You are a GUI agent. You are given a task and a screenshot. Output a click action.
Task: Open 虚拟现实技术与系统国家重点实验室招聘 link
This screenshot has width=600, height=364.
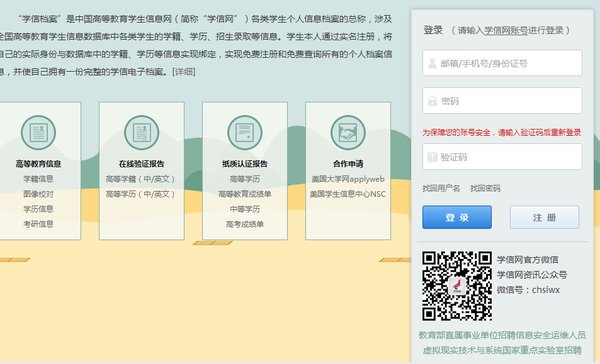pos(502,350)
